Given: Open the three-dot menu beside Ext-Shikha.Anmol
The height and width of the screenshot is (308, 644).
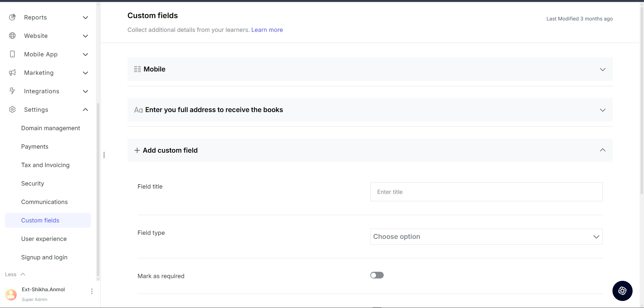Looking at the screenshot, I should click(92, 291).
